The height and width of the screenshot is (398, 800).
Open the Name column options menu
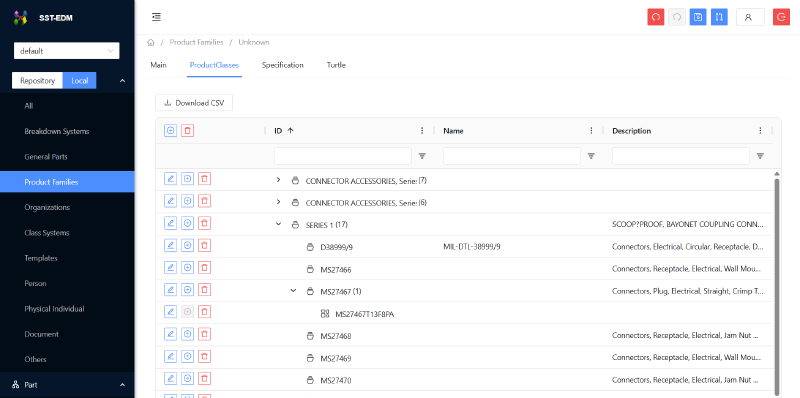click(591, 131)
